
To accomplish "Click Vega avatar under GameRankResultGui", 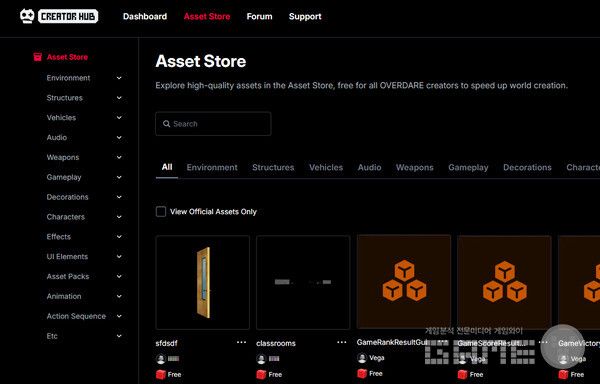I will [362, 358].
